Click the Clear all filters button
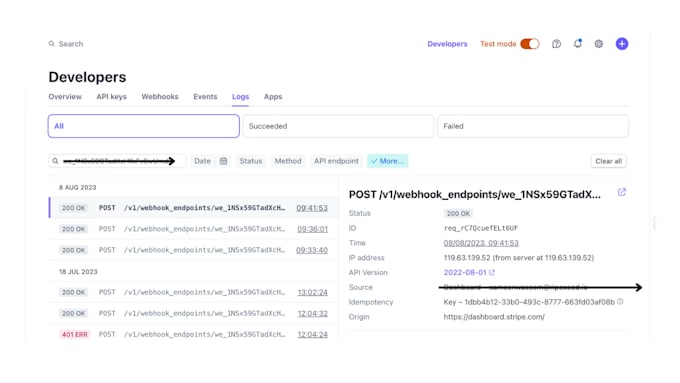 coord(608,161)
